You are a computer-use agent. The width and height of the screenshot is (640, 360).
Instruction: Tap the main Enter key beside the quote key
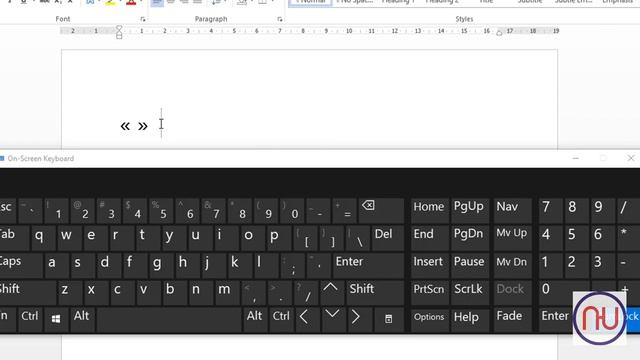tap(368, 265)
